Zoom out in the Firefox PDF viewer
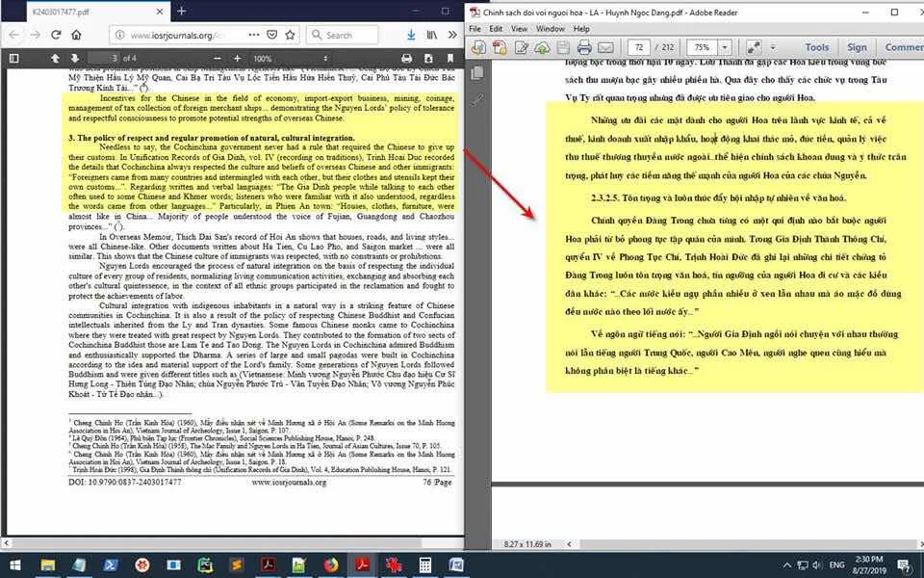924x578 pixels. point(217,59)
